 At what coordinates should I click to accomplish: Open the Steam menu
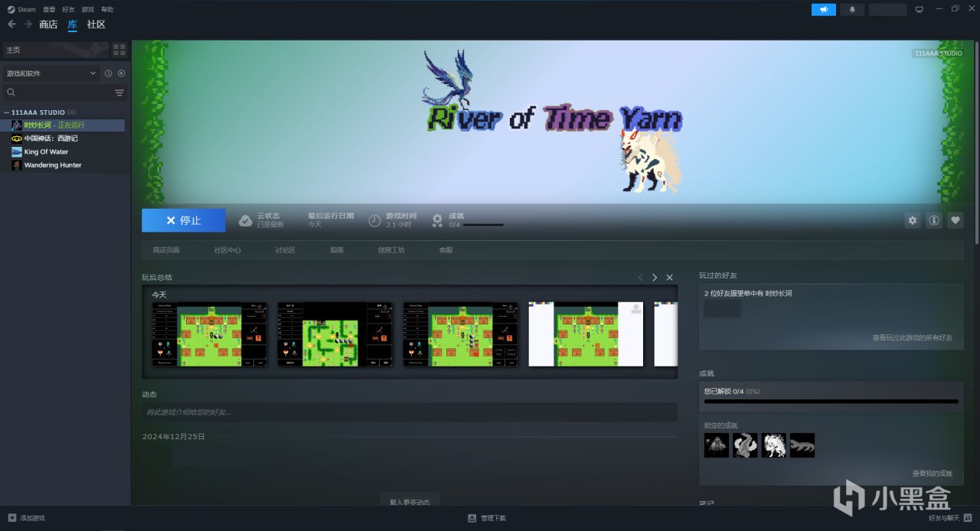(21, 9)
